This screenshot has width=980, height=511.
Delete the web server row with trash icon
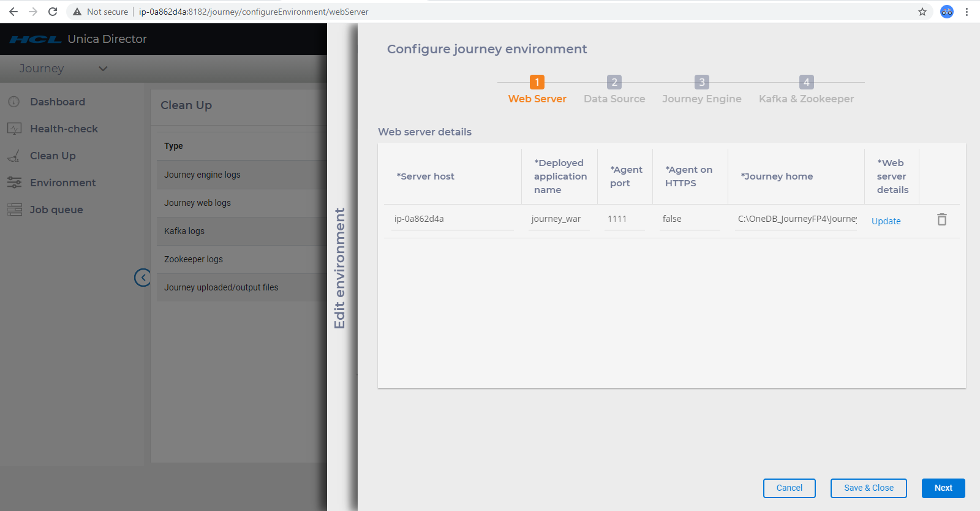point(942,219)
